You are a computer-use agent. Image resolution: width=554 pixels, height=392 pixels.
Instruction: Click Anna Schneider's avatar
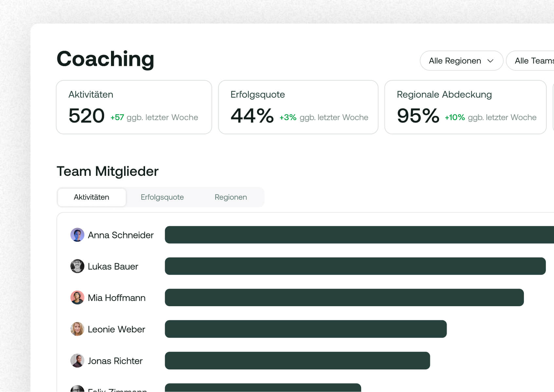point(77,235)
